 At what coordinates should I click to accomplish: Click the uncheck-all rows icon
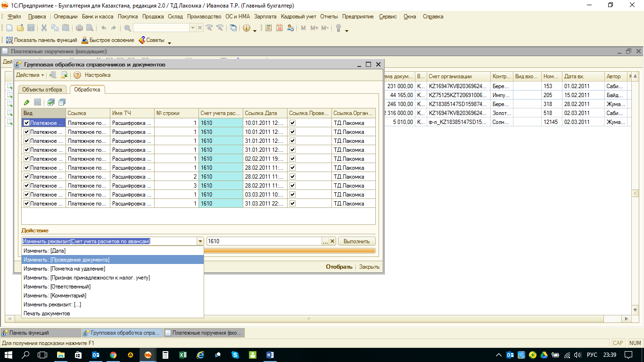[62, 102]
